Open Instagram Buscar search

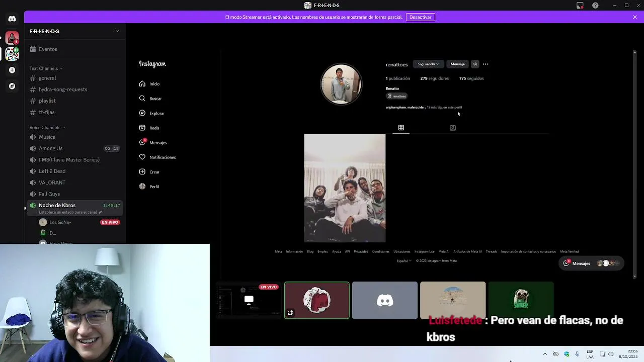150,99
